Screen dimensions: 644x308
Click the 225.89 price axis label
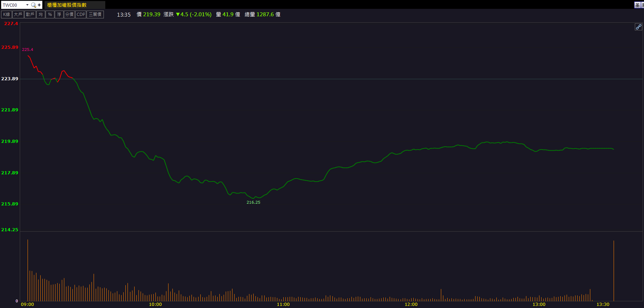coord(10,47)
